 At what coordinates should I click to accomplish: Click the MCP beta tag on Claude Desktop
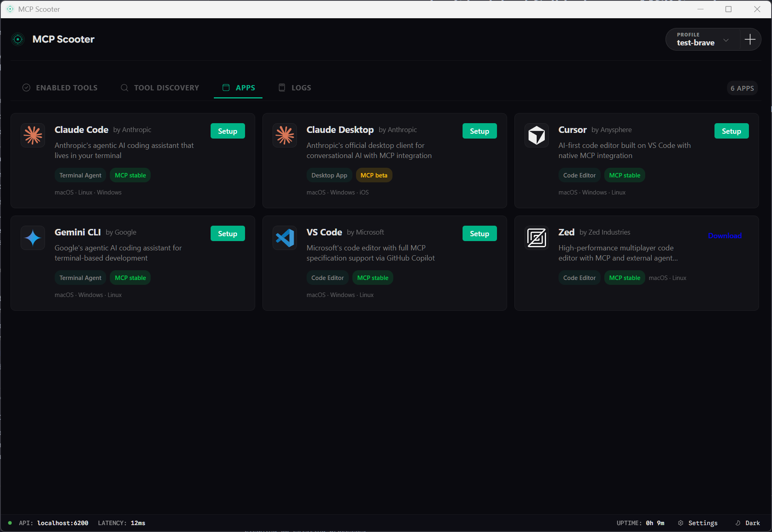tap(374, 175)
